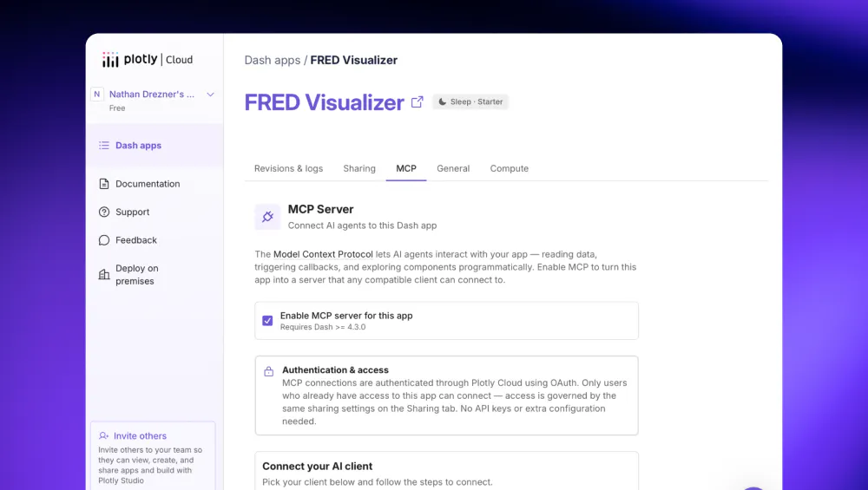This screenshot has height=490, width=868.
Task: Click the Support question mark icon
Action: tap(104, 212)
